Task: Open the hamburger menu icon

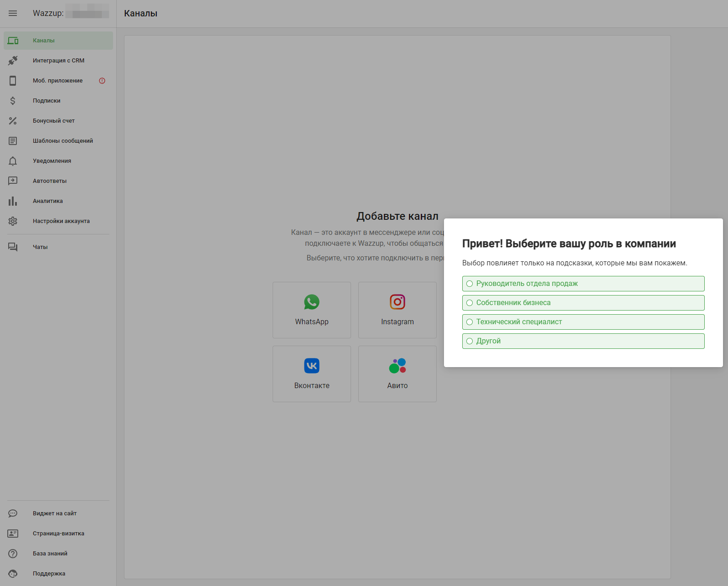Action: pyautogui.click(x=13, y=13)
